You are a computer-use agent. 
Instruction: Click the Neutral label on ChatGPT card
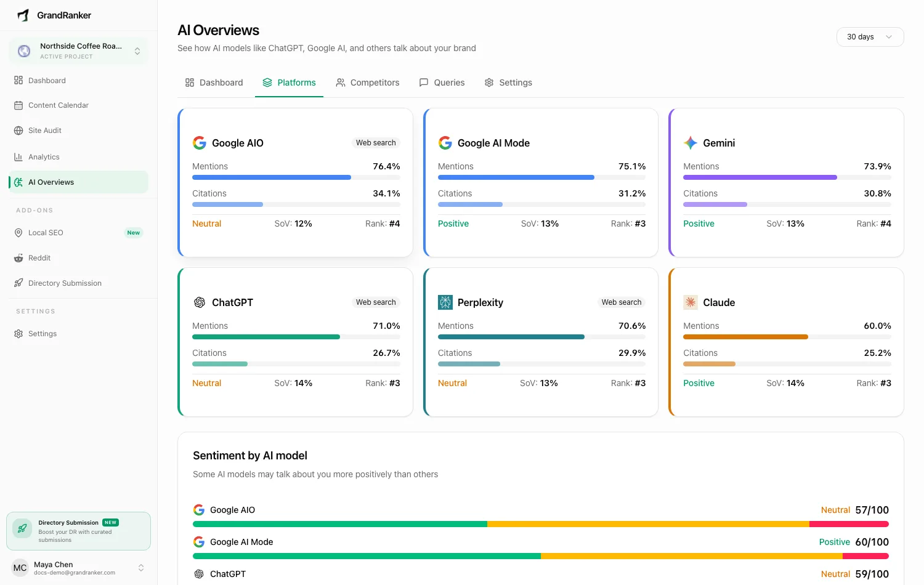(206, 383)
